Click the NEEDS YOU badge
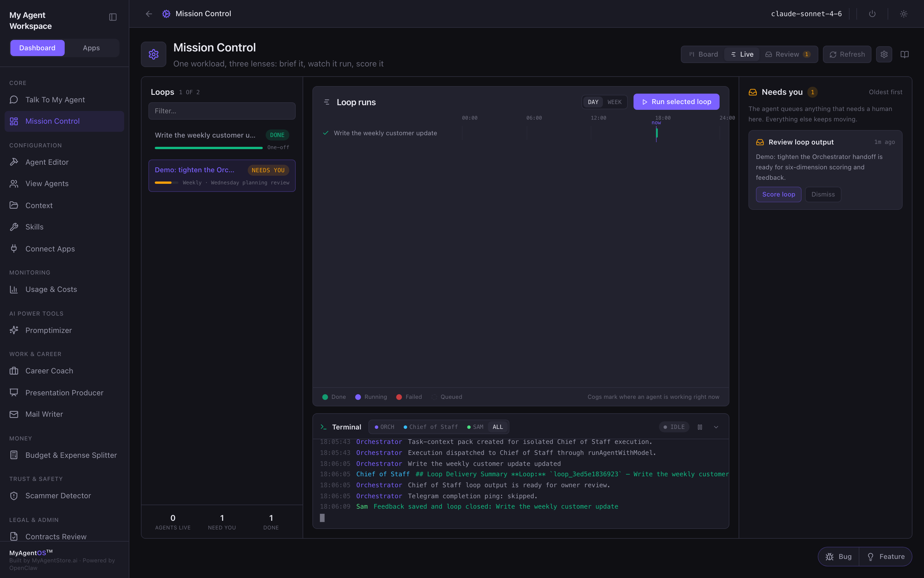The height and width of the screenshot is (578, 924). click(268, 170)
